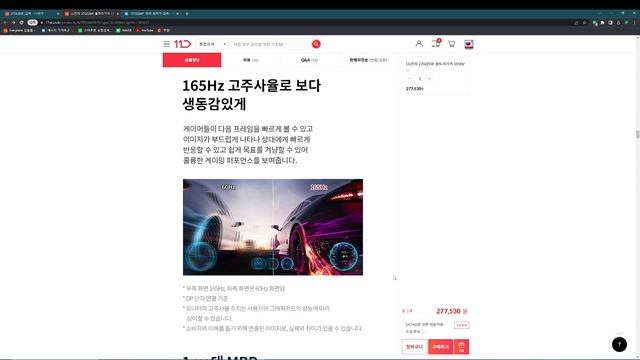Viewport: 640px width, 360px height.
Task: Click the share icon in the address bar
Action: pyautogui.click(x=576, y=23)
